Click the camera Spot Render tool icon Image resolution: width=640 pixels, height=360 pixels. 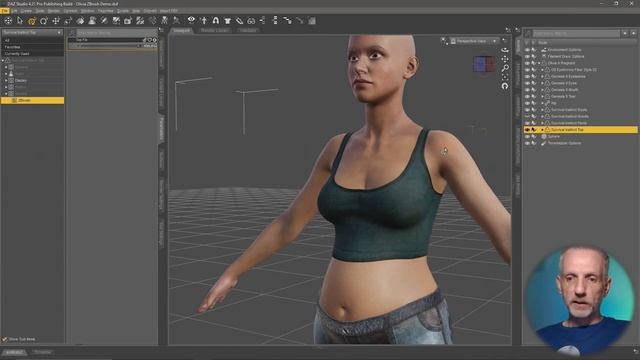(x=128, y=20)
